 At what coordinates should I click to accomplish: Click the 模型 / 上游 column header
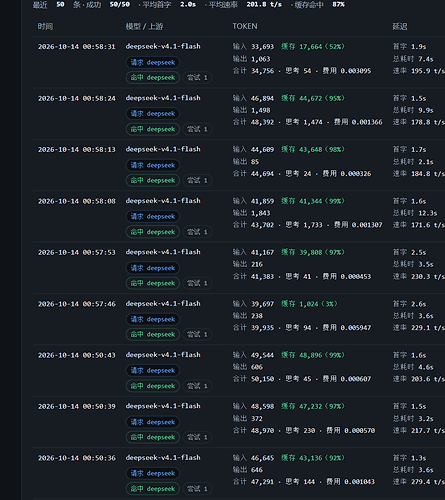pyautogui.click(x=144, y=26)
